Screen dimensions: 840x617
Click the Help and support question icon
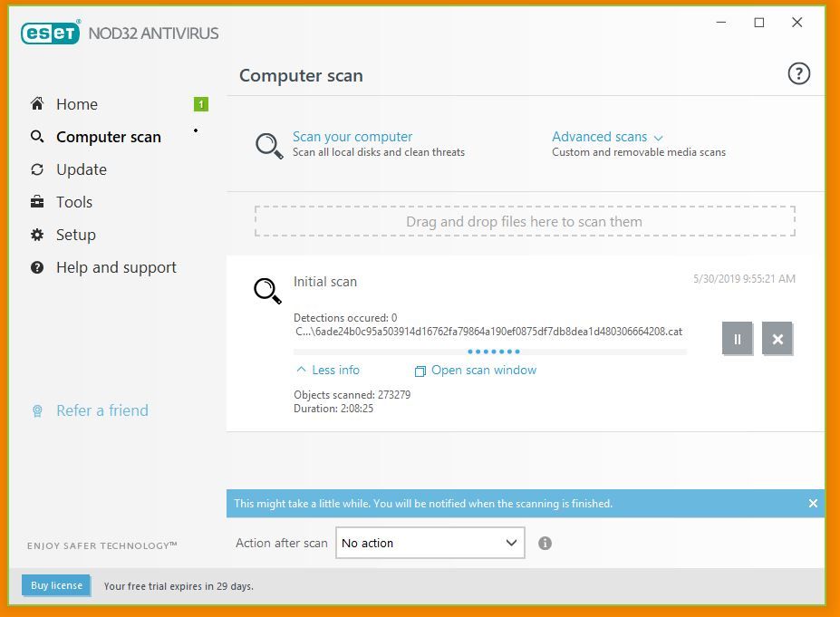[x=37, y=267]
